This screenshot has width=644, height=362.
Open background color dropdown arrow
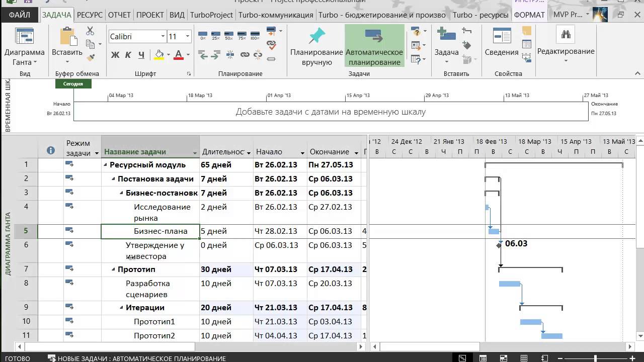pyautogui.click(x=168, y=55)
